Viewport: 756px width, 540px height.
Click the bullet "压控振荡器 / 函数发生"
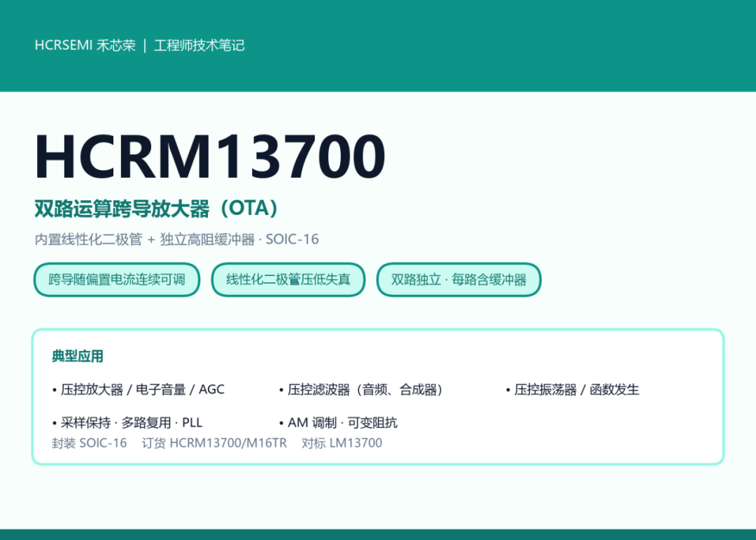pyautogui.click(x=573, y=389)
